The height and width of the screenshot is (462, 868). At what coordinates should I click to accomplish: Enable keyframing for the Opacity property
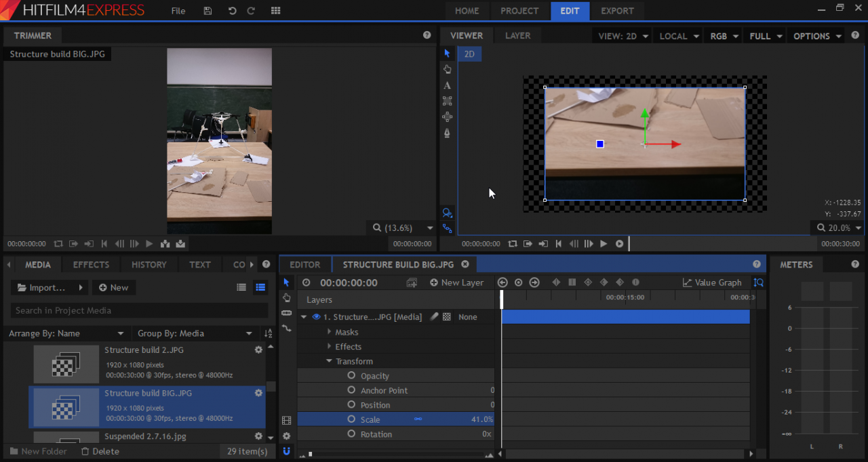coord(351,375)
